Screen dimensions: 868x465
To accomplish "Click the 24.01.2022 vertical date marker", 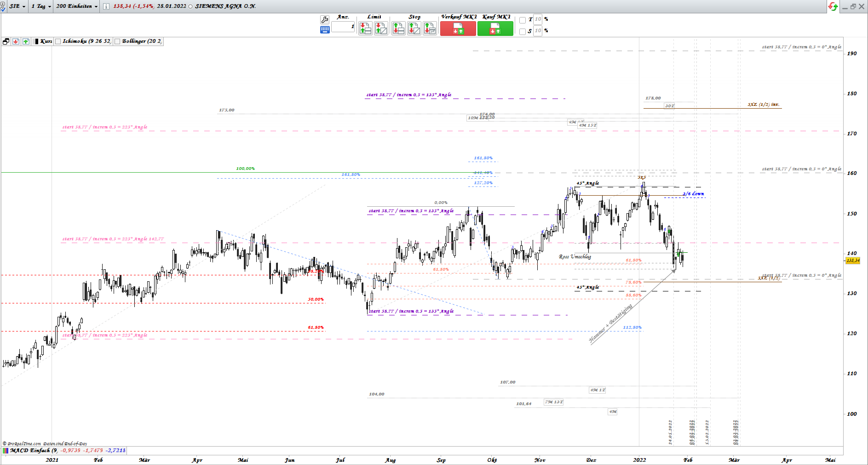I will point(670,432).
